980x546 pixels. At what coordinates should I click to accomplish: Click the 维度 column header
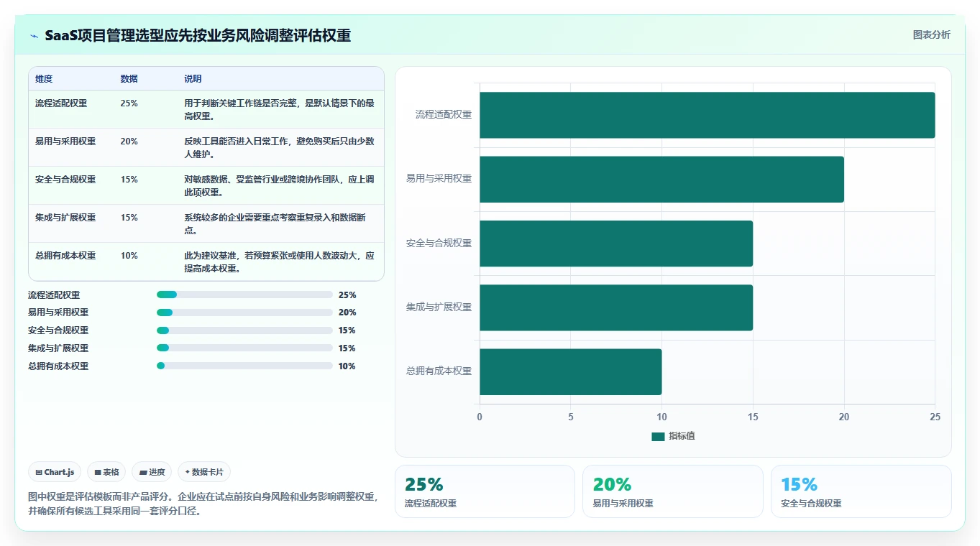[x=44, y=79]
